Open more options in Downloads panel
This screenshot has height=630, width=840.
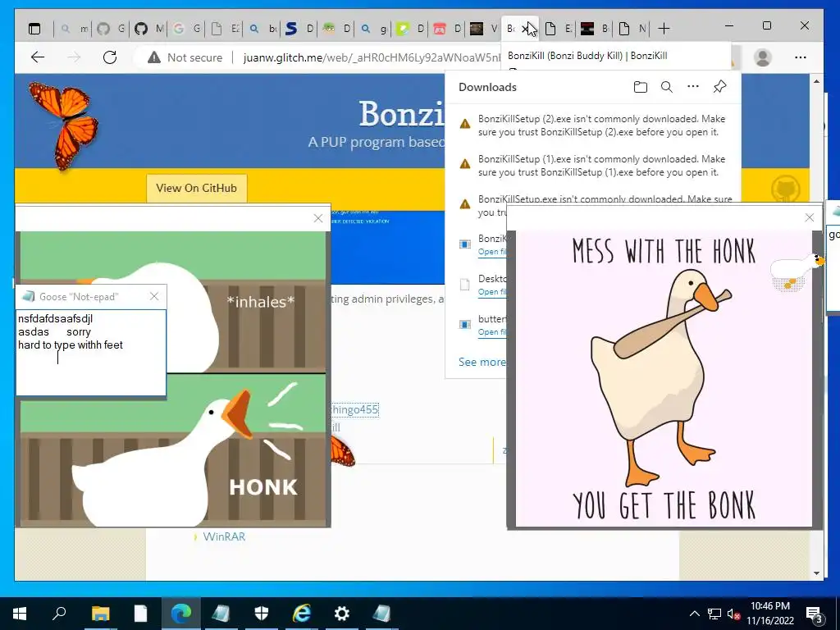[692, 86]
